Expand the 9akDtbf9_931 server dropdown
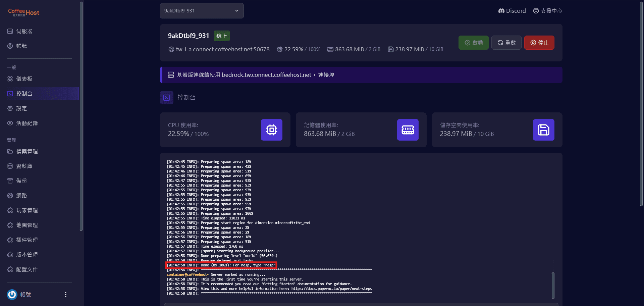Image resolution: width=644 pixels, height=306 pixels. (202, 11)
